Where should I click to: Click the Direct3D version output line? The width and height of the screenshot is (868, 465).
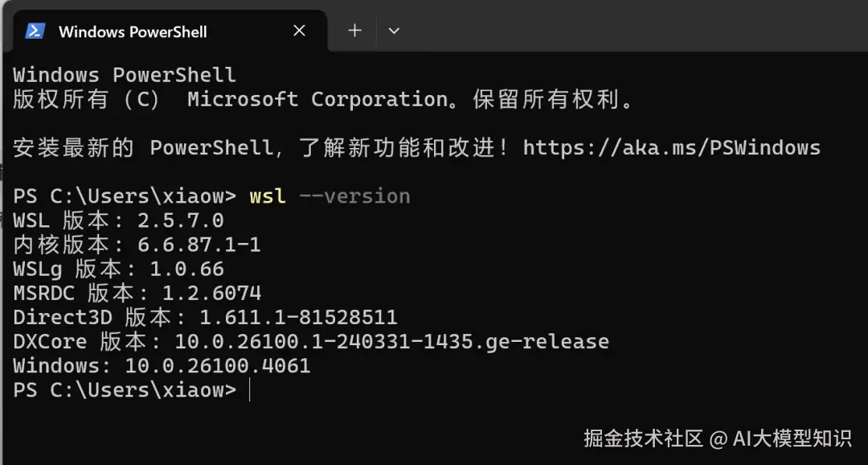(205, 318)
